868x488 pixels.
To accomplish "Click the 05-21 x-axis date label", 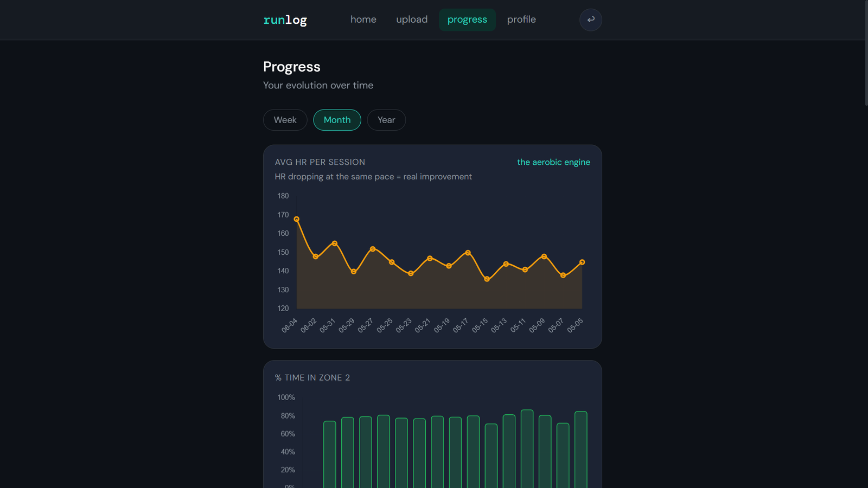I will (x=423, y=325).
